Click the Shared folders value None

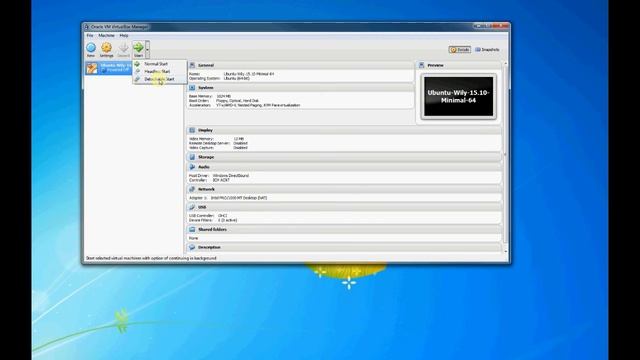coord(193,238)
